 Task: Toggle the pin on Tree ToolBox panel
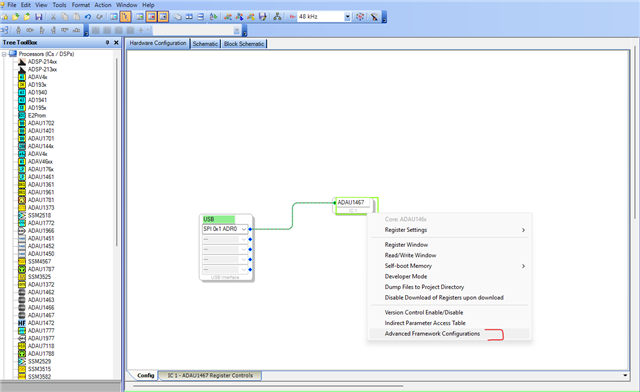(107, 42)
